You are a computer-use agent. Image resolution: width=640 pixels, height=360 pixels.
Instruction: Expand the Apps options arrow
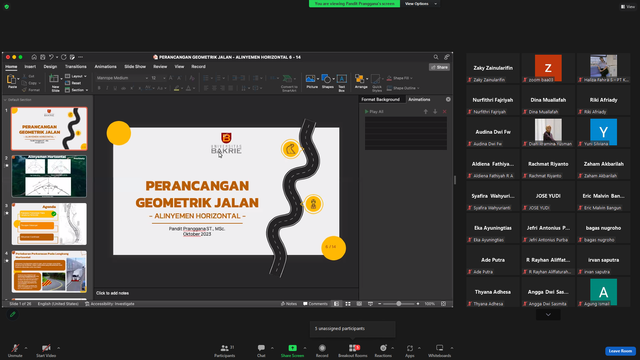coord(419,348)
